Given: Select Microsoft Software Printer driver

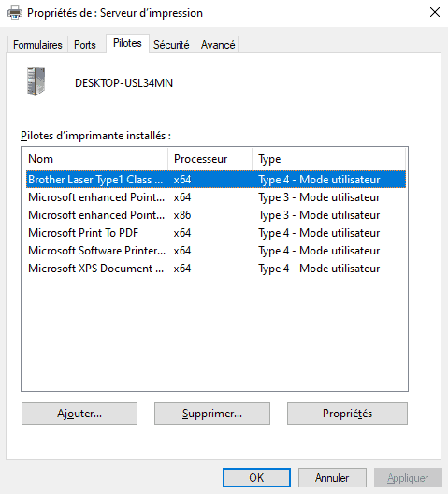Looking at the screenshot, I should click(x=216, y=251).
